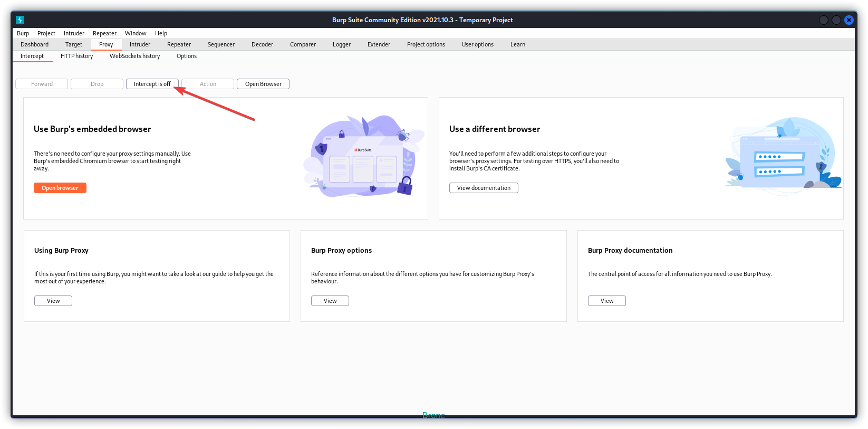Click the Burp Proxy options heading
Screen dimensions: 868x429
click(x=341, y=251)
